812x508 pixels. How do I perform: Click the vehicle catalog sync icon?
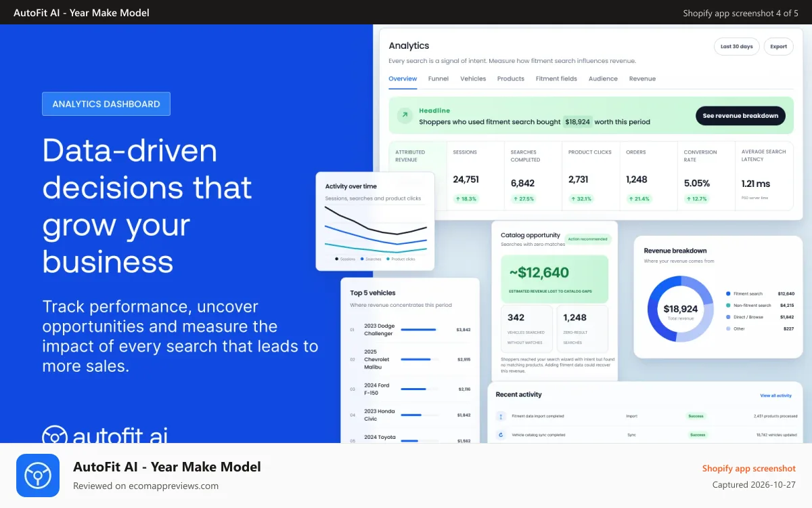(x=501, y=435)
